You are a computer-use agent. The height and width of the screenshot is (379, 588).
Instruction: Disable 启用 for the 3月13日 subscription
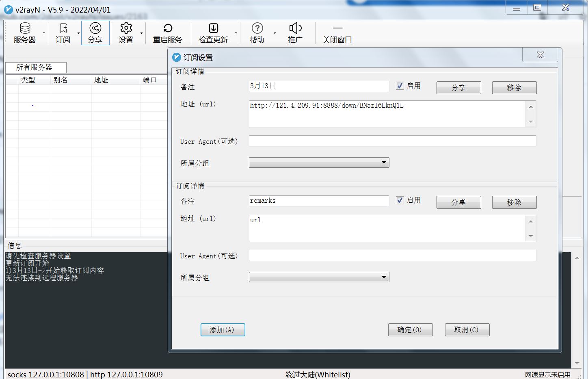coord(400,86)
